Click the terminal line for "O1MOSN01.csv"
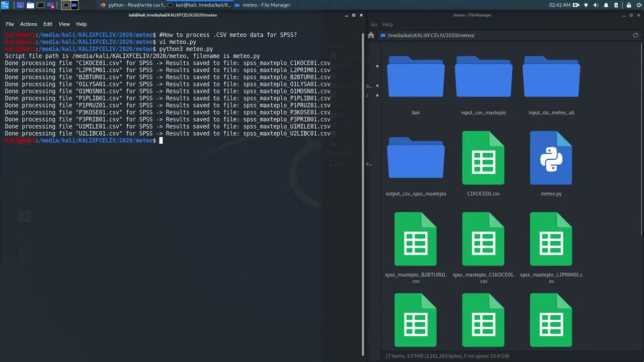Viewport: 644px width, 362px height. [x=168, y=92]
